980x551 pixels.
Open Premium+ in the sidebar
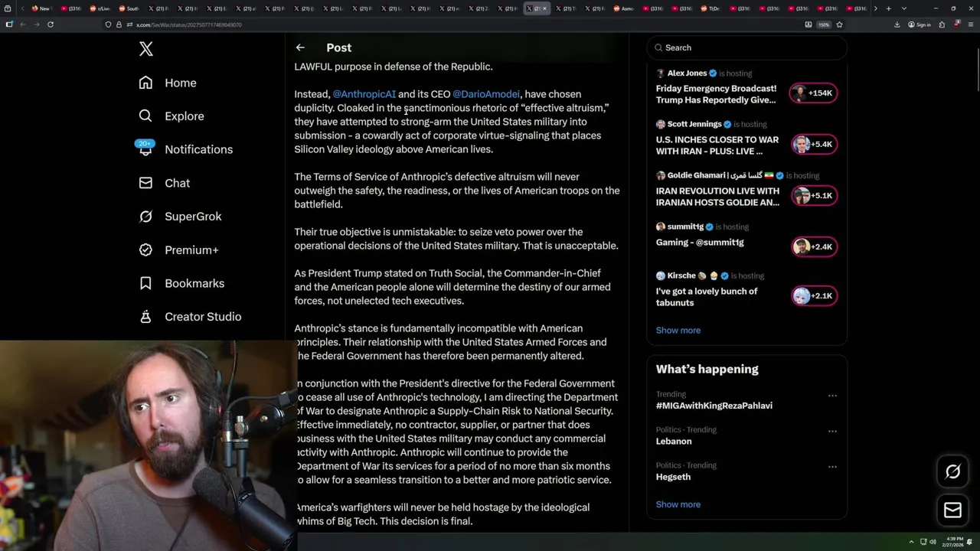pyautogui.click(x=178, y=250)
